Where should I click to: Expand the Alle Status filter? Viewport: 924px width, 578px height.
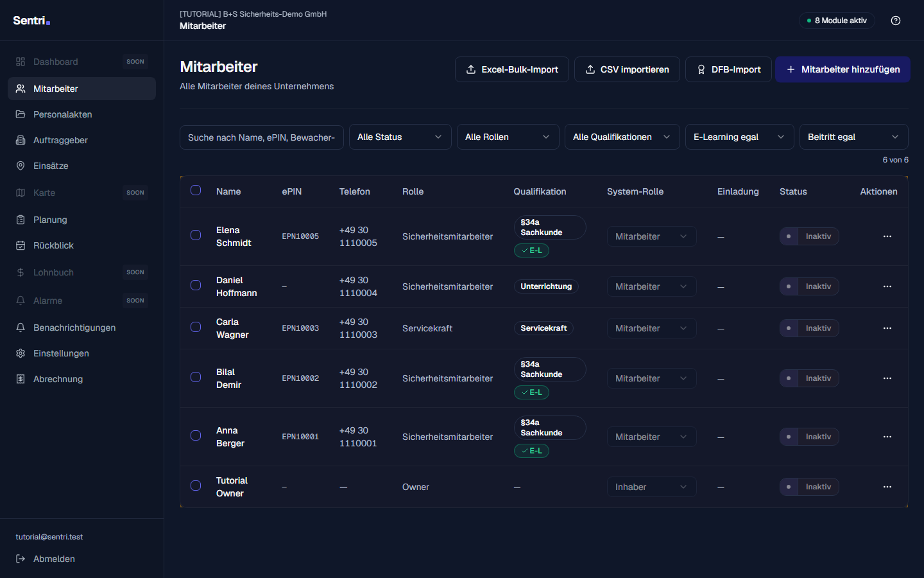tap(400, 137)
